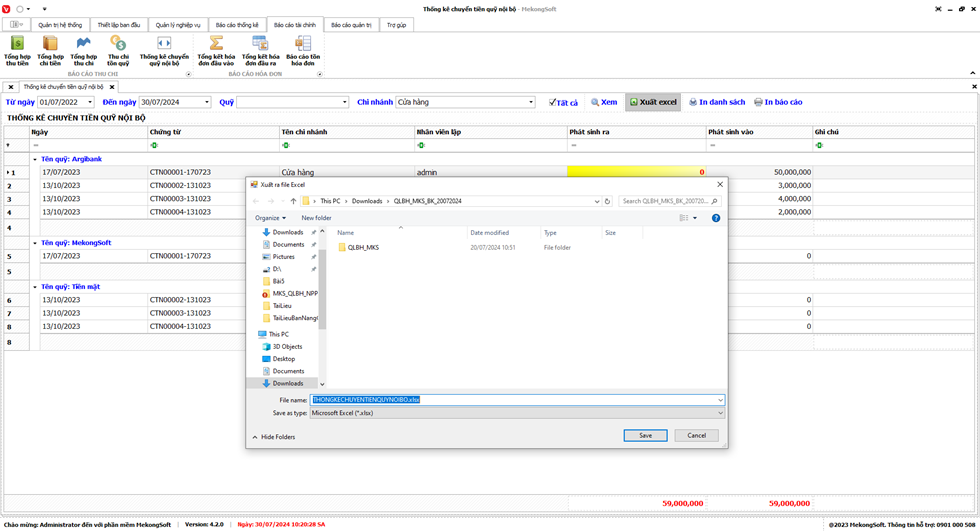
Task: Switch to Báo cáo quản trị tab
Action: 351,25
